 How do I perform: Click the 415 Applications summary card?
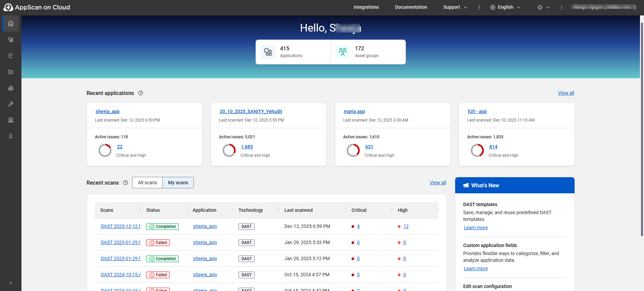point(293,52)
